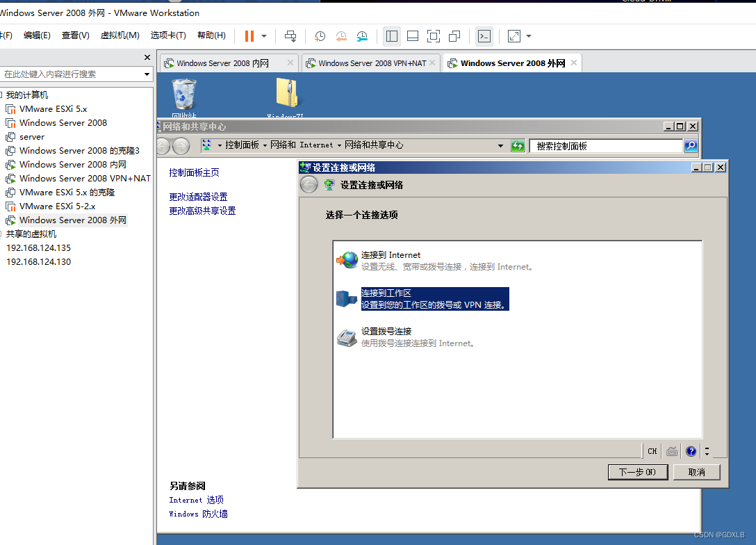Select shared host 192.168.124.135
Image resolution: width=756 pixels, height=545 pixels.
(39, 248)
